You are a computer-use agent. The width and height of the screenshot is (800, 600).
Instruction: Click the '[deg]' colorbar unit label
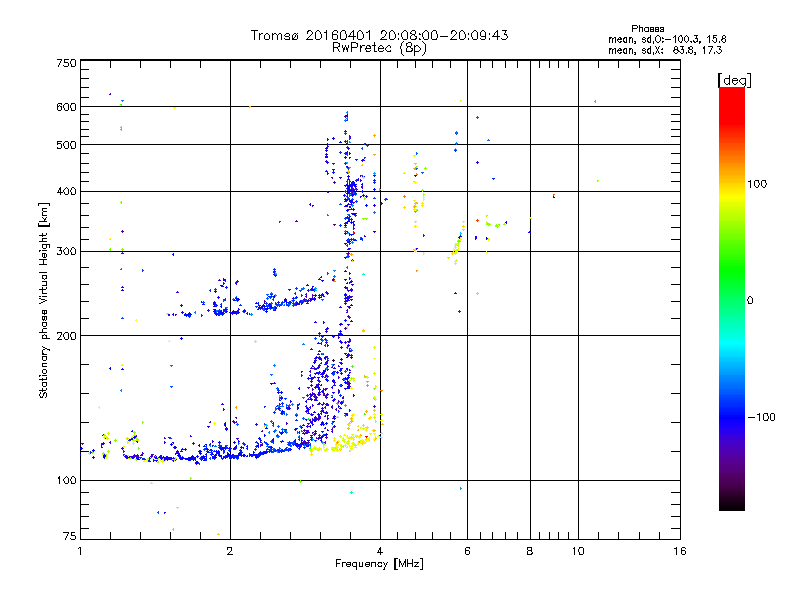coord(734,80)
